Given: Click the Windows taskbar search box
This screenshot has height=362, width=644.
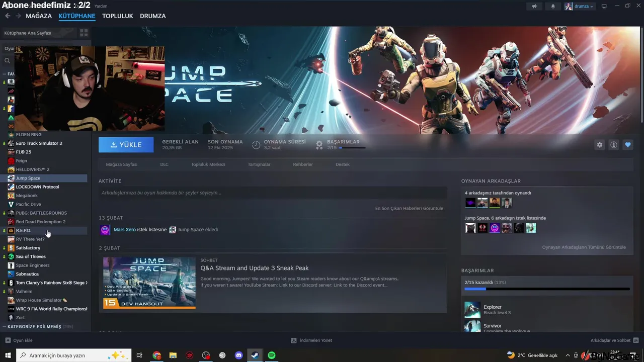Looking at the screenshot, I should pos(73,355).
